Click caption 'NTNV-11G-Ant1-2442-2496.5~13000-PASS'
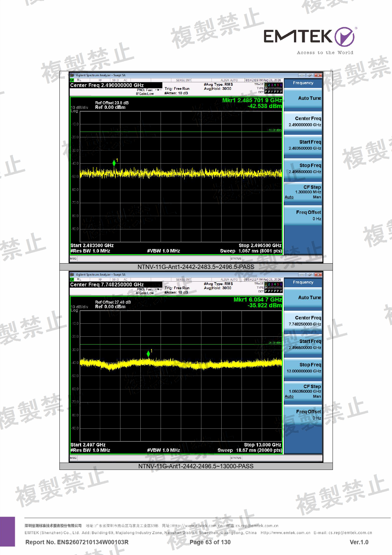Image resolution: width=392 pixels, height=555 pixels. coord(196,466)
